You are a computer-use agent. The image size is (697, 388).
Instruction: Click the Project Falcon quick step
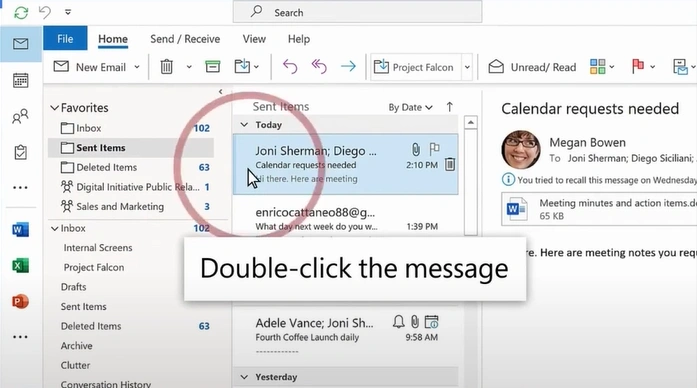click(415, 67)
